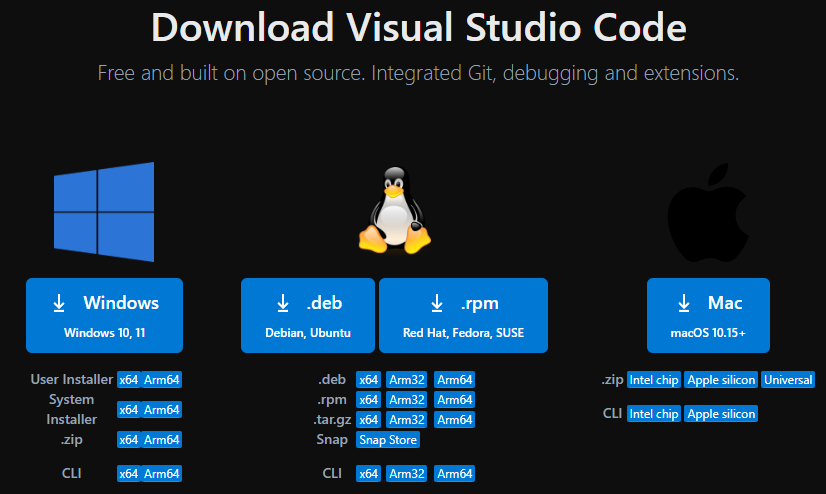Choose Arm64 in the Linux .deb row
The width and height of the screenshot is (826, 494).
455,380
